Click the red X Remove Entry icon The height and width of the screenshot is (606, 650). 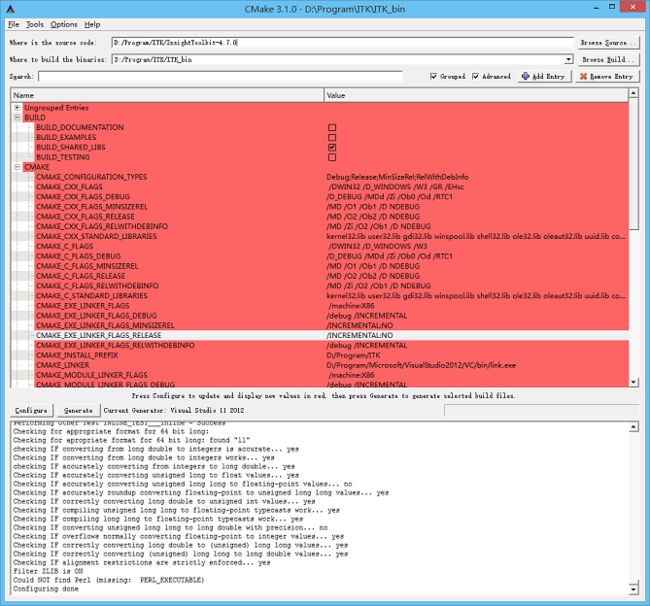tap(583, 76)
